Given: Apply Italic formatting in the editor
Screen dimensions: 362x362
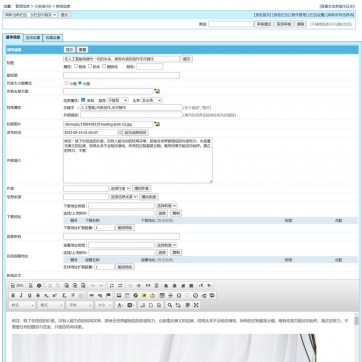Looking at the screenshot, I should tap(21, 295).
